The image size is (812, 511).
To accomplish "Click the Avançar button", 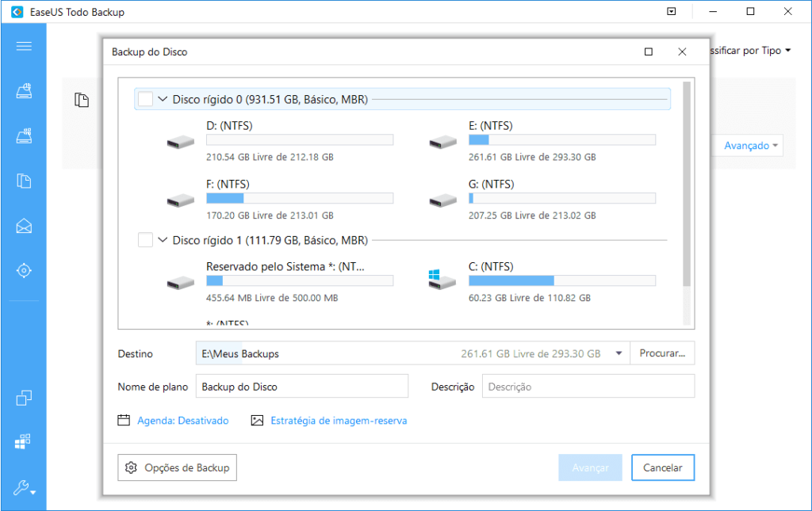I will (590, 467).
